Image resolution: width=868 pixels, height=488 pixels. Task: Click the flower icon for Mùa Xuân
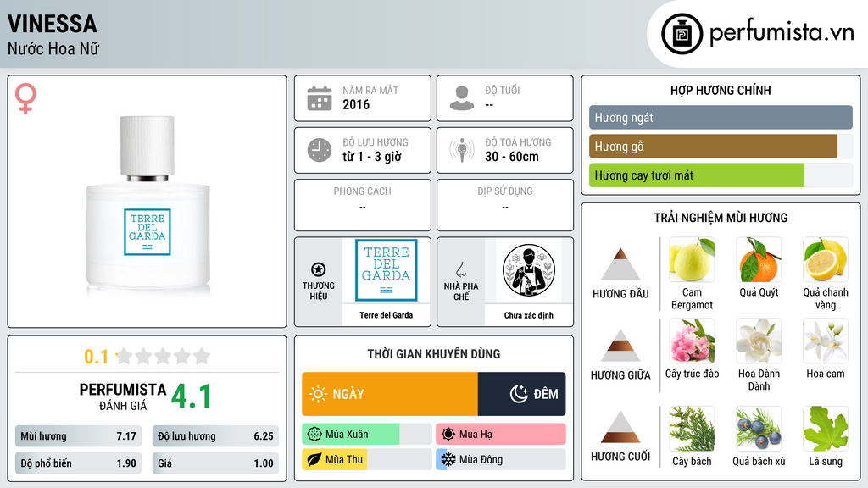click(x=314, y=435)
